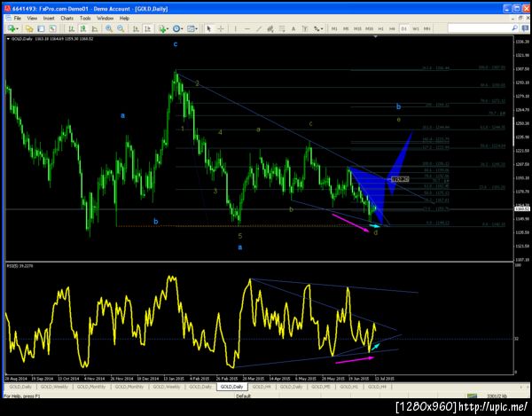Select the Fibonacci retracement tool
Image resolution: width=532 pixels, height=416 pixels.
[x=282, y=29]
